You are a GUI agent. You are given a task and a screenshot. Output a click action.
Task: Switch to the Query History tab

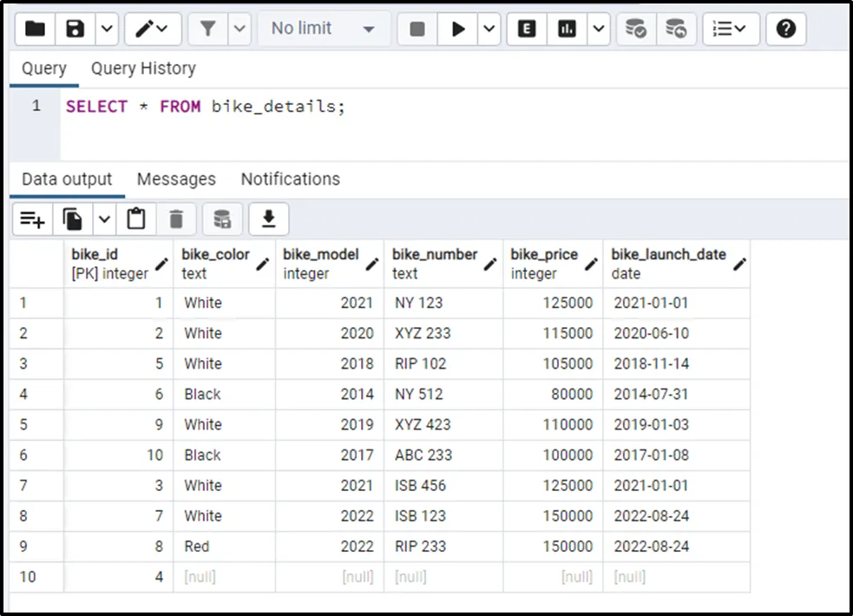tap(143, 69)
